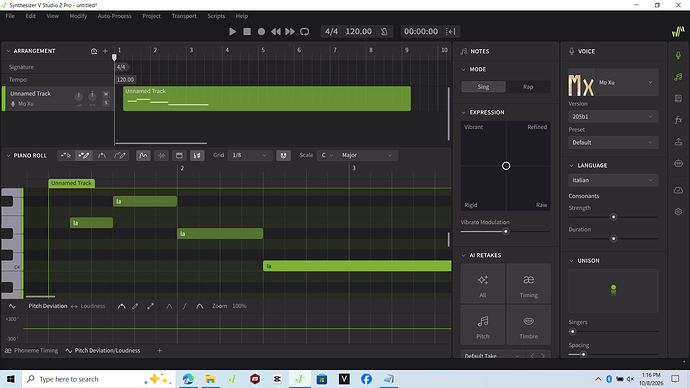Open the Italian language dropdown
The image size is (690, 388).
click(613, 180)
